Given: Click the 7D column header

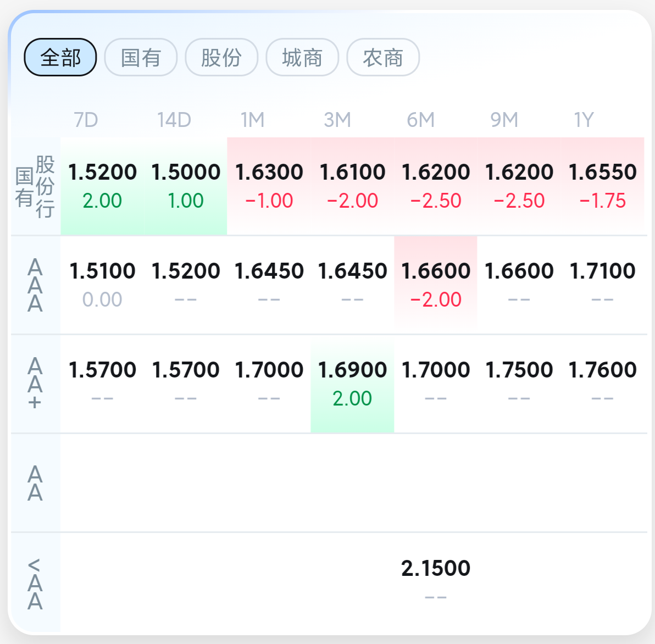Looking at the screenshot, I should [x=86, y=120].
